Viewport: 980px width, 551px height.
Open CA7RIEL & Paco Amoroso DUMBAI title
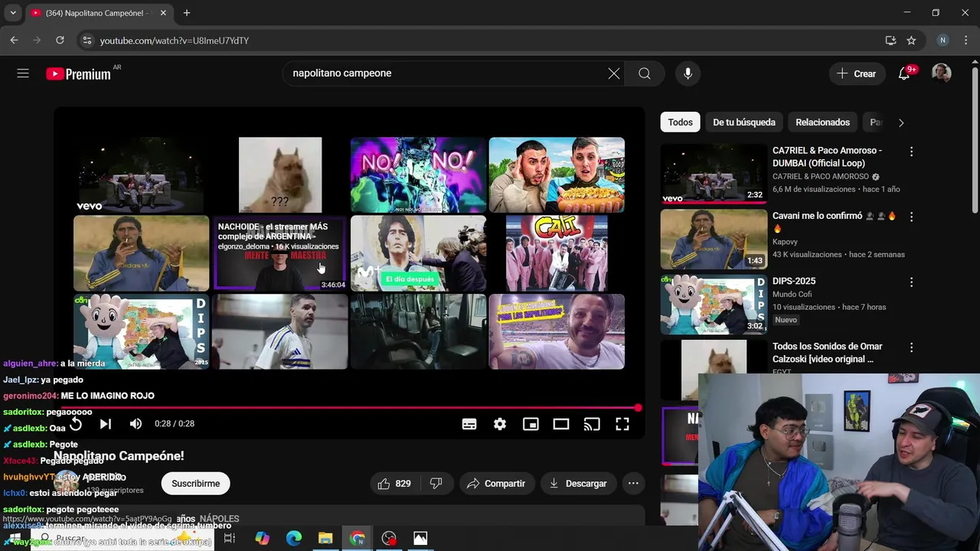tap(827, 157)
